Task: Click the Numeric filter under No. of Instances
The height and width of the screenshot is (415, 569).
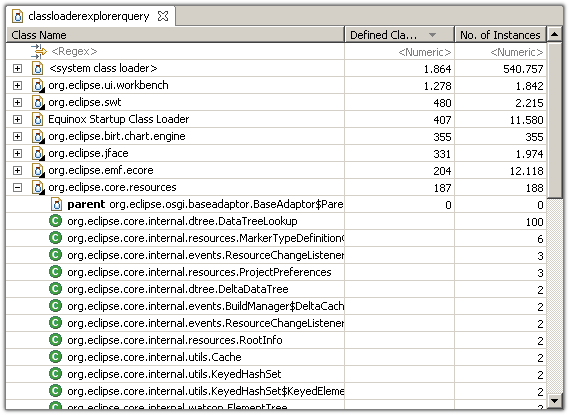Action: click(517, 52)
